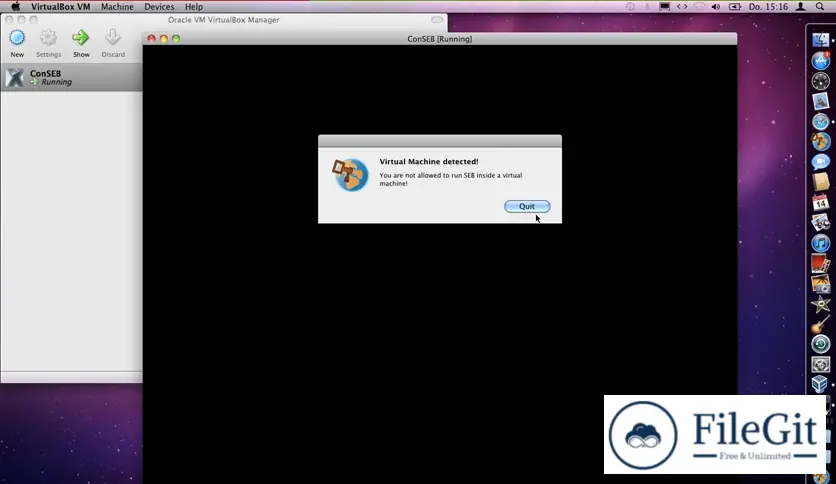The image size is (836, 484).
Task: Click the Spotlight search icon
Action: pyautogui.click(x=819, y=6)
